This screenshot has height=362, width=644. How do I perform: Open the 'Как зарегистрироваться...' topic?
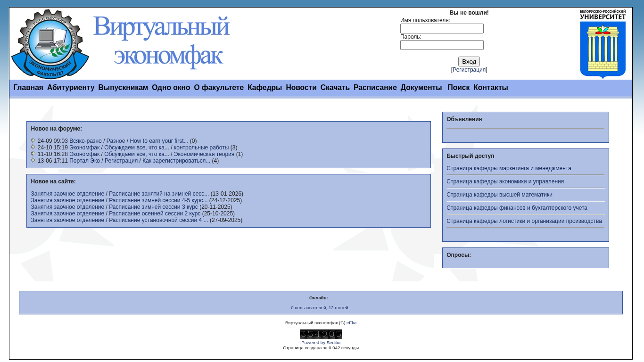pyautogui.click(x=176, y=161)
